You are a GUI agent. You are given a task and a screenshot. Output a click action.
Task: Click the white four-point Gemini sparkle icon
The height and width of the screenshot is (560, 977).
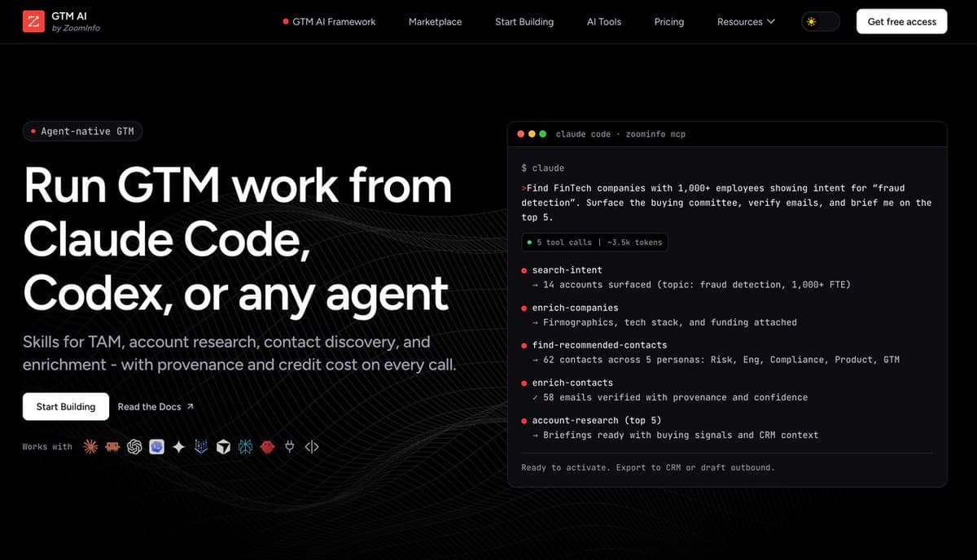pos(179,447)
